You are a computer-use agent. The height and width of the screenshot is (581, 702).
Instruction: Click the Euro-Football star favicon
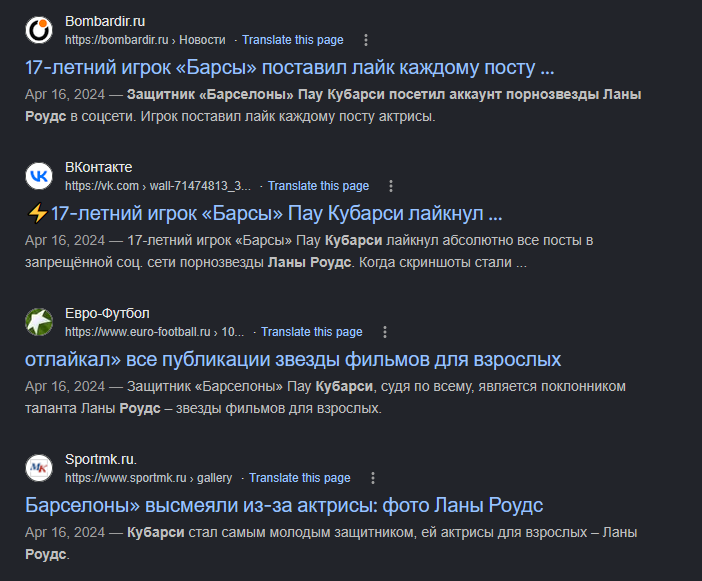39,322
